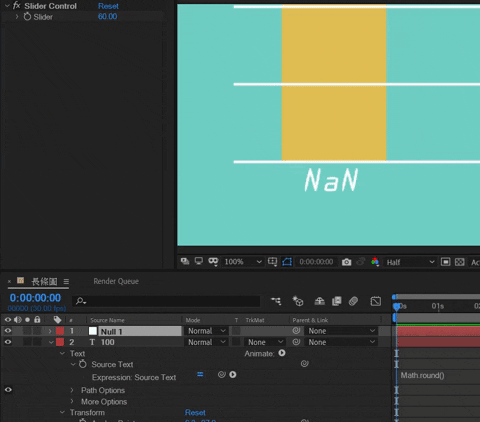This screenshot has width=480, height=422.
Task: Toggle Path Options visibility eye
Action: tap(8, 390)
